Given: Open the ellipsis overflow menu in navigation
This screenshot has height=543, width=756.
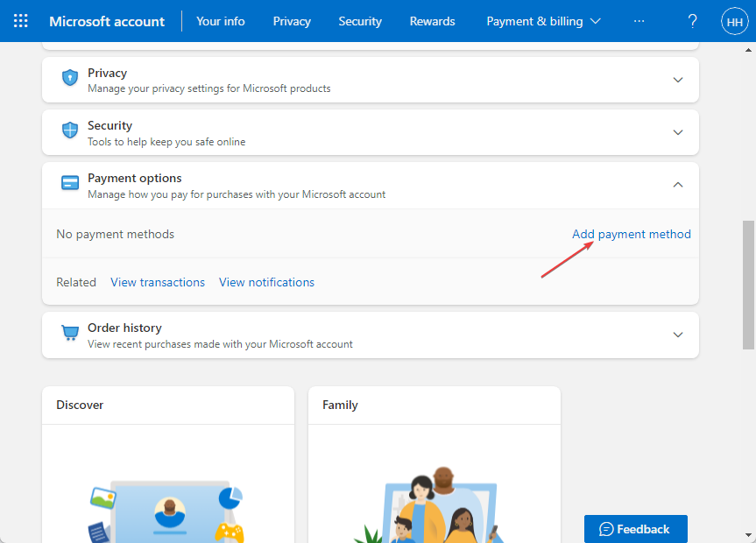Looking at the screenshot, I should click(x=639, y=20).
